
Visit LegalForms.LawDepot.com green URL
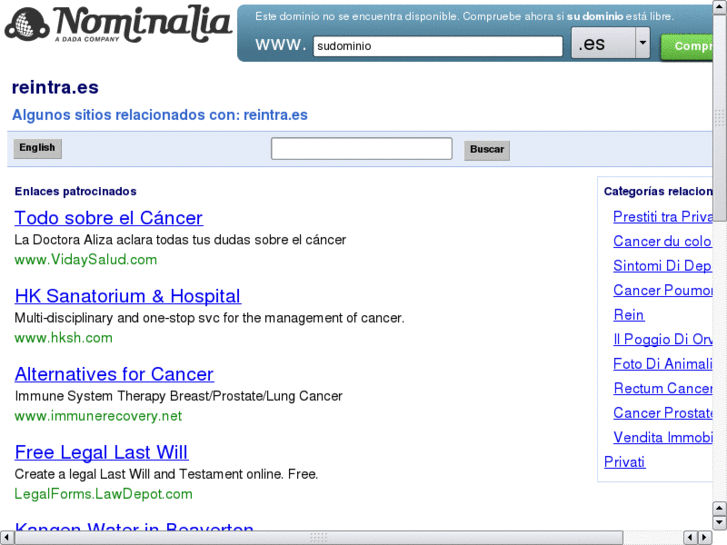tap(103, 494)
